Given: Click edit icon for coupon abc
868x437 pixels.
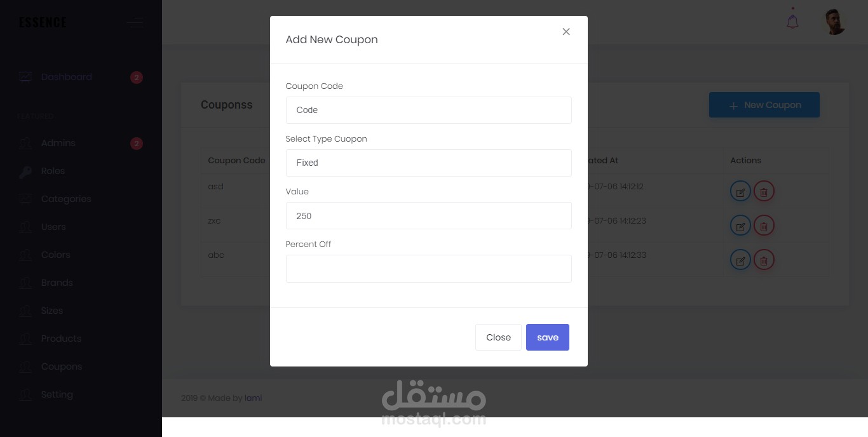Looking at the screenshot, I should (x=740, y=260).
